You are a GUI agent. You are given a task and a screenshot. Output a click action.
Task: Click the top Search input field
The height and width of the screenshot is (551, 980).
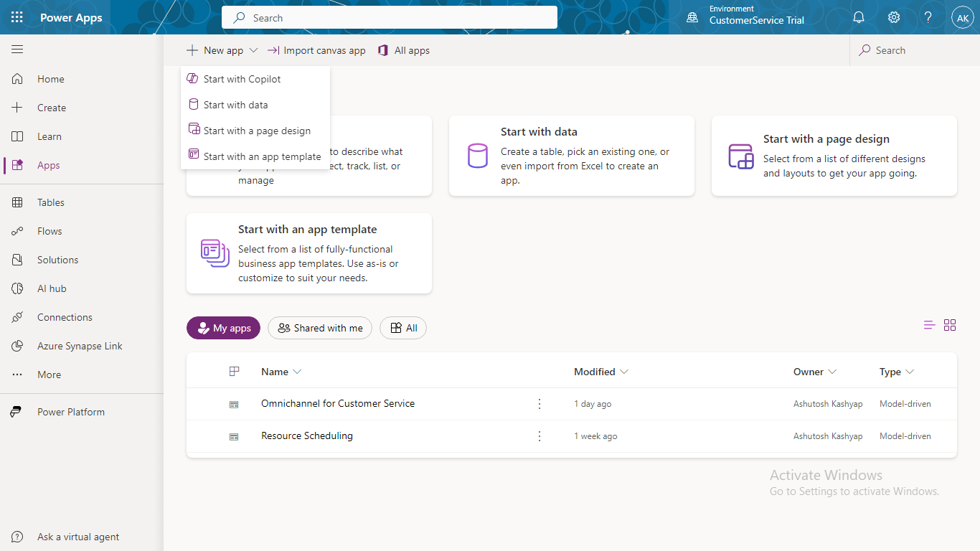point(390,17)
